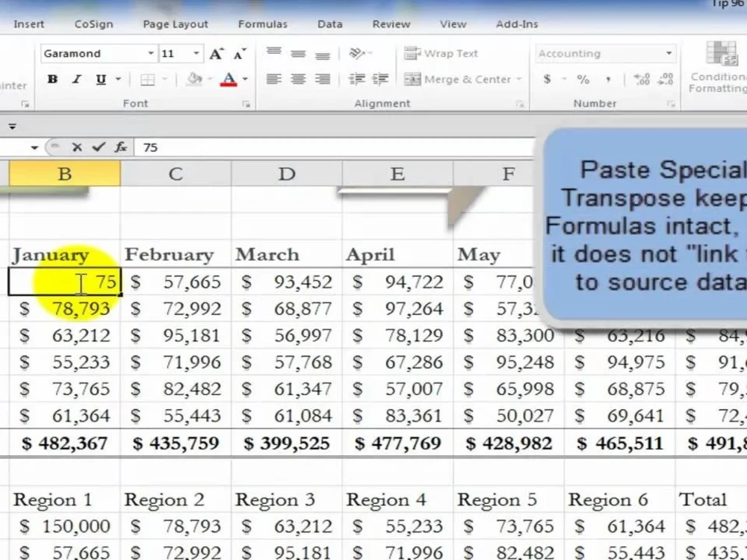Screen dimensions: 747x560
Task: Select the March header cell
Action: [x=287, y=255]
